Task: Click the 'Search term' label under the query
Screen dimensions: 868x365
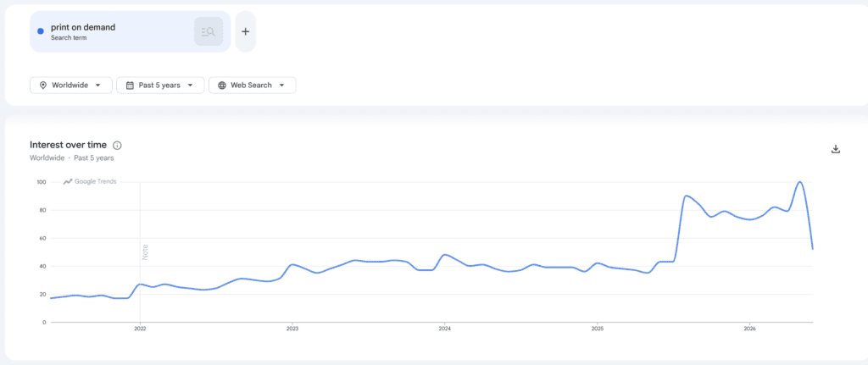Action: click(69, 37)
